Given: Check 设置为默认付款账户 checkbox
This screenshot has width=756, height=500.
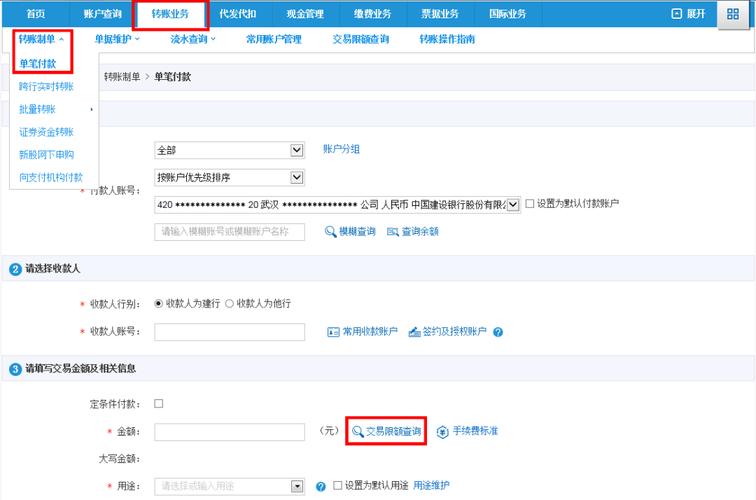Looking at the screenshot, I should click(530, 203).
